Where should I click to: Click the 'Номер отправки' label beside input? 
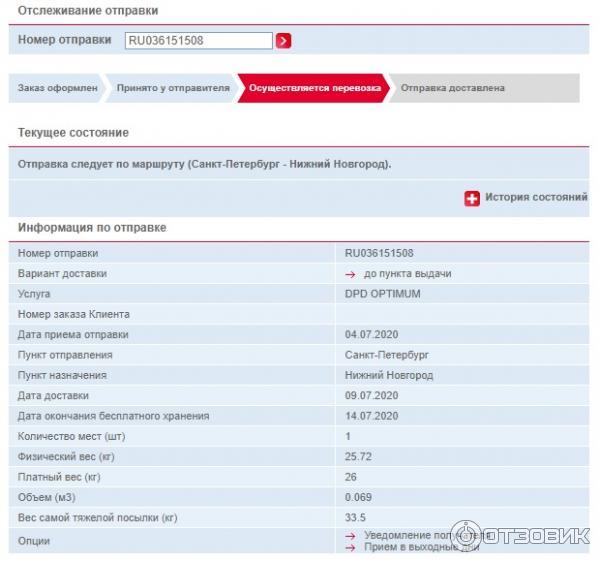click(65, 40)
